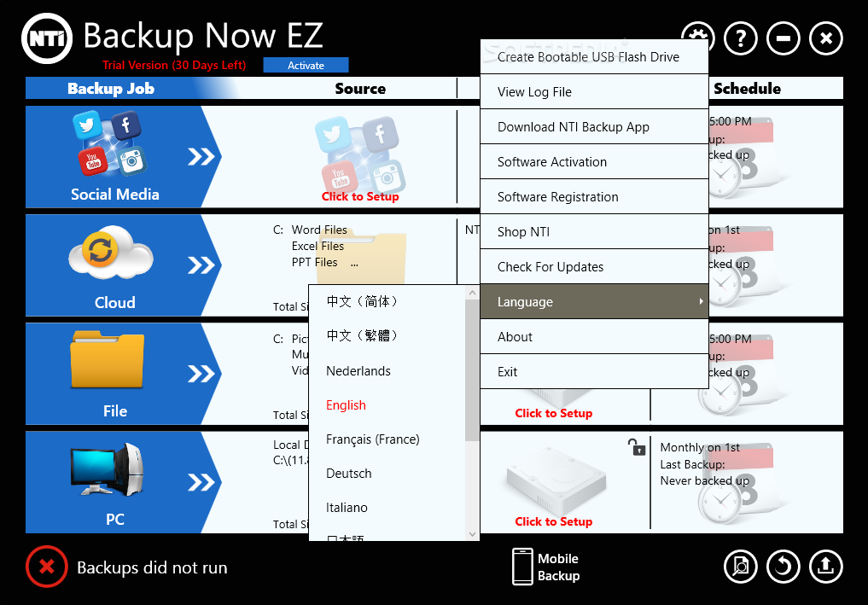Screen dimensions: 868x605
Task: Click the language list scrollbar thumb
Action: pos(472,370)
